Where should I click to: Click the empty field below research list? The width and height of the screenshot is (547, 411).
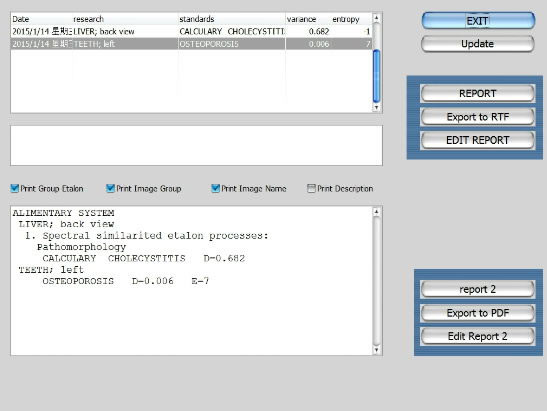(x=196, y=145)
